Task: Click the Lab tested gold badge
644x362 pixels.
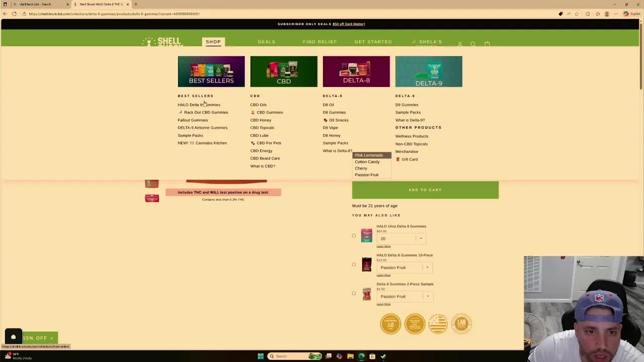Action: coord(461,324)
